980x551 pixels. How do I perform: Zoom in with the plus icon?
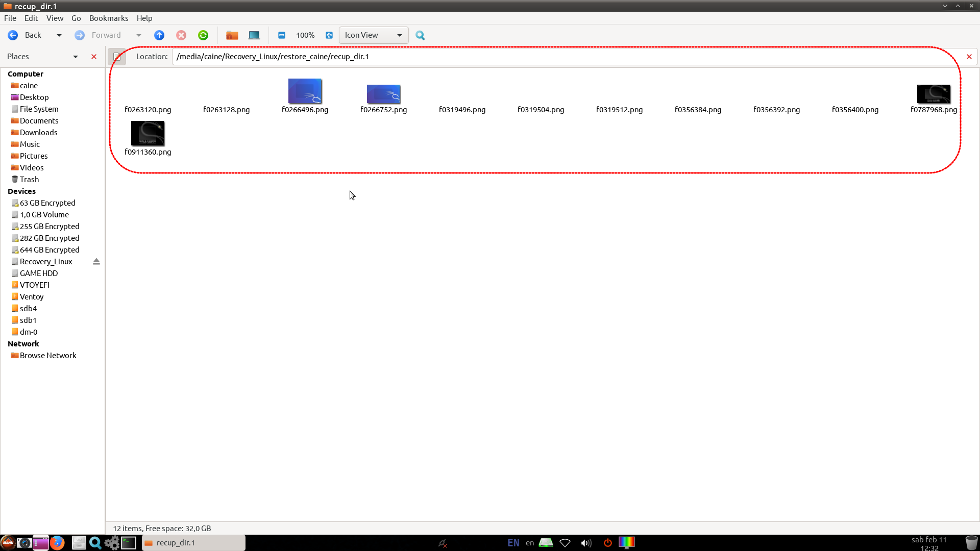(329, 35)
